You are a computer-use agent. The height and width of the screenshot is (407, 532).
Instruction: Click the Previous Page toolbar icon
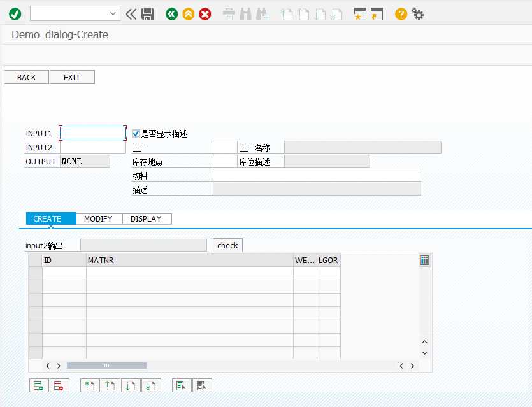point(303,14)
